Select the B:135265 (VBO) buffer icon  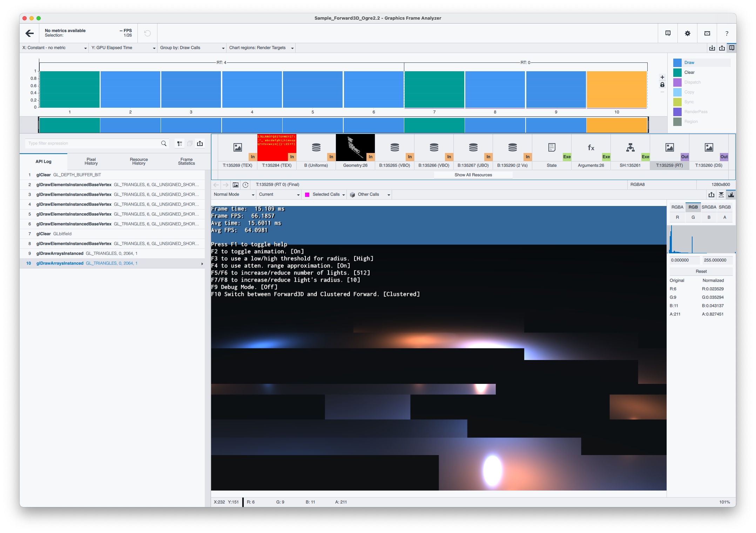[394, 152]
